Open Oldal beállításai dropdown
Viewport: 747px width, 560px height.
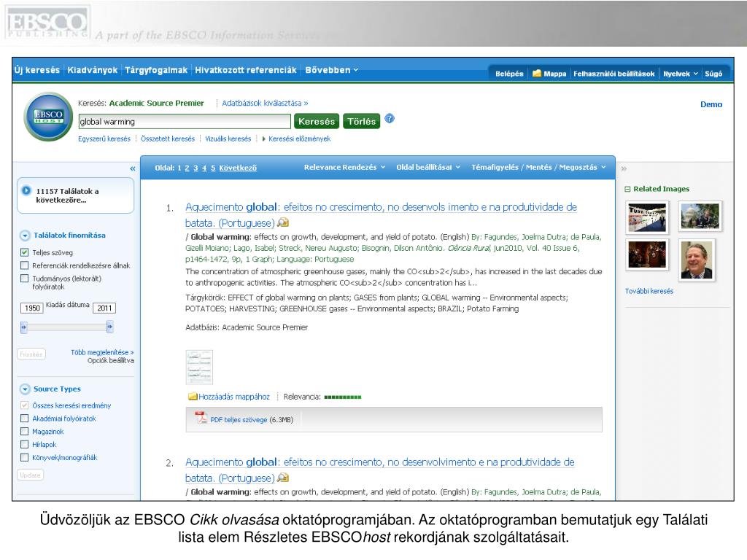pos(428,167)
